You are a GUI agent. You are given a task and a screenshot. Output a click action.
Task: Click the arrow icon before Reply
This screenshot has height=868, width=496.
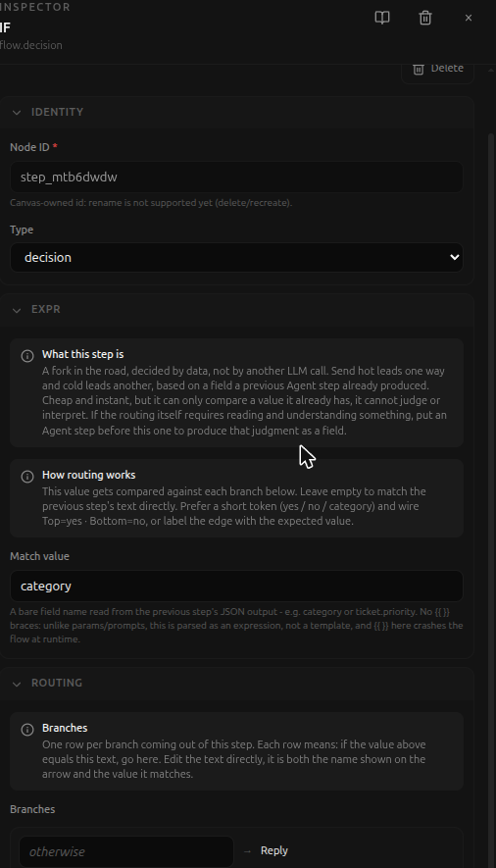point(247,851)
